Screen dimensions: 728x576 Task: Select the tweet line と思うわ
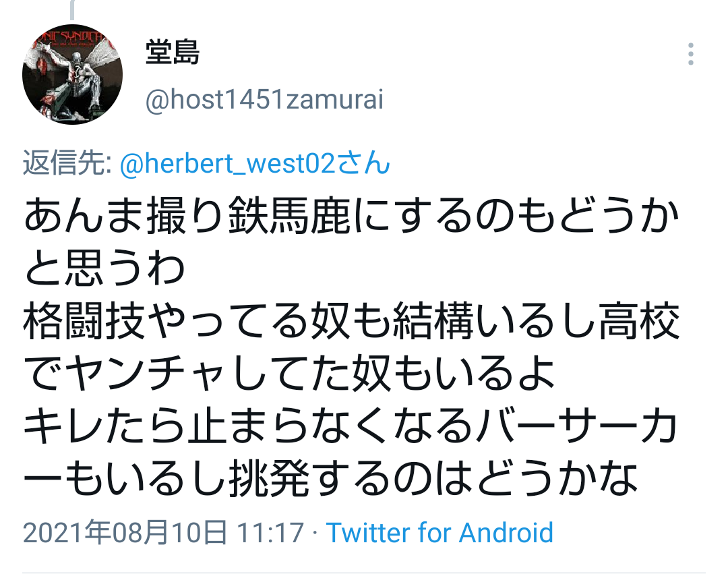104,268
